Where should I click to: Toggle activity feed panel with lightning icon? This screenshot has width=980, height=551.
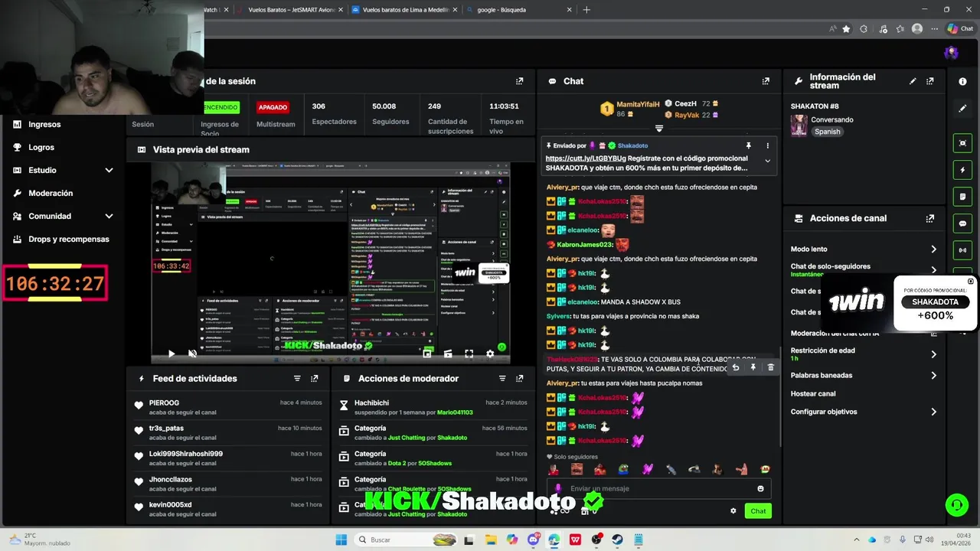click(x=962, y=170)
